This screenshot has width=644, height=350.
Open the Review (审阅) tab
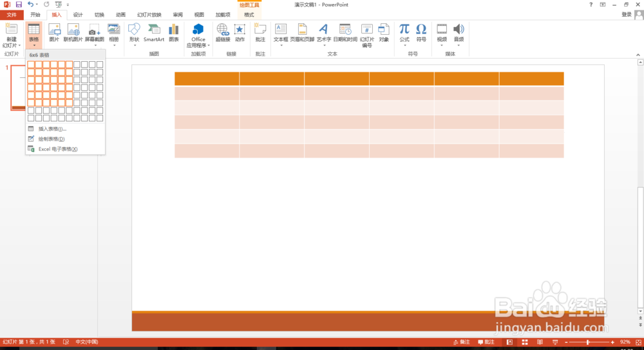tap(178, 15)
